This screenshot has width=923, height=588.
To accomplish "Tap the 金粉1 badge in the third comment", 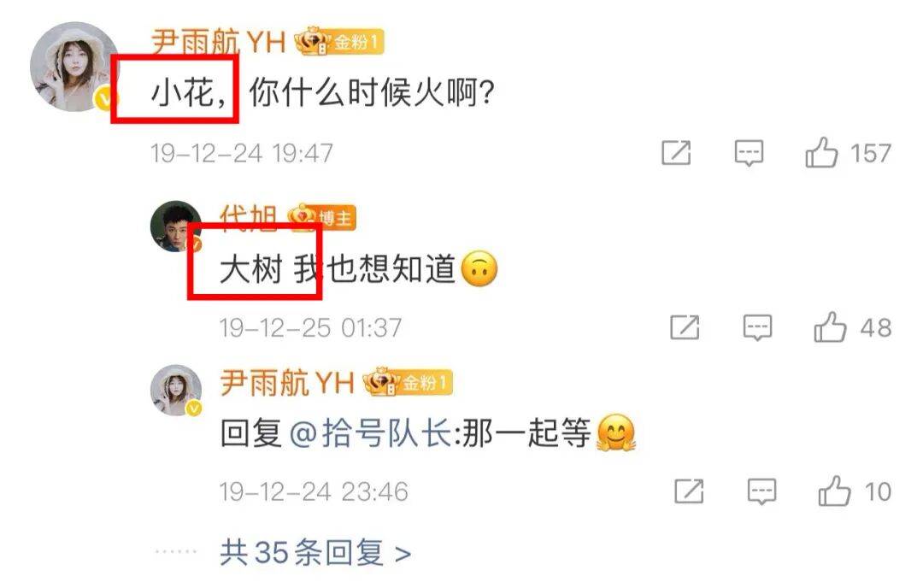I will tap(408, 383).
